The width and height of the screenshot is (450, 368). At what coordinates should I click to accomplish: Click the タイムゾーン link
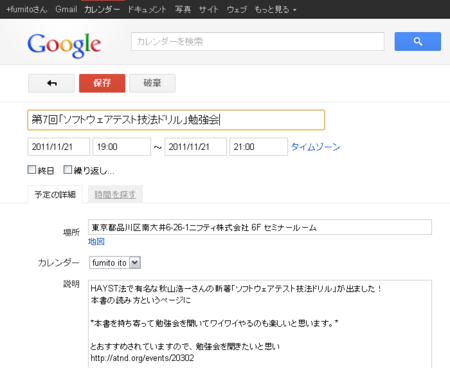coord(315,147)
